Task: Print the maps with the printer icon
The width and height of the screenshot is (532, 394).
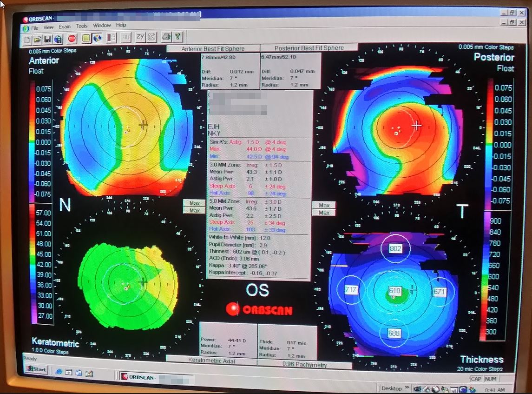Action: [x=166, y=37]
